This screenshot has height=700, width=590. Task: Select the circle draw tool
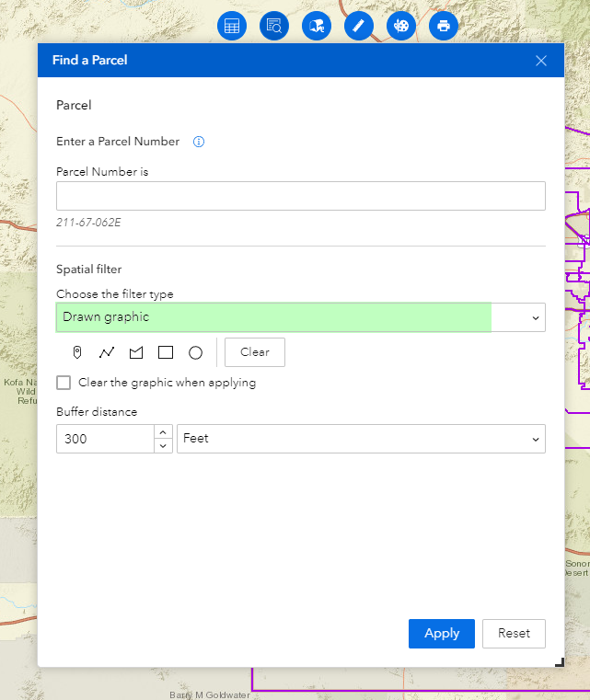(195, 352)
